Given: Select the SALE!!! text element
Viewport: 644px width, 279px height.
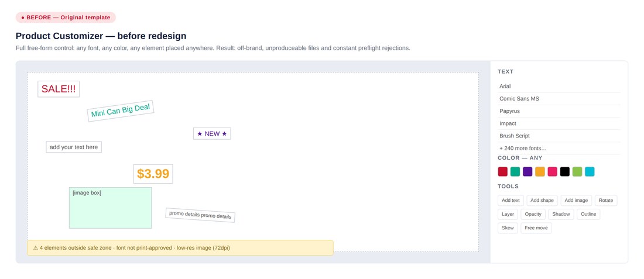Looking at the screenshot, I should (59, 89).
